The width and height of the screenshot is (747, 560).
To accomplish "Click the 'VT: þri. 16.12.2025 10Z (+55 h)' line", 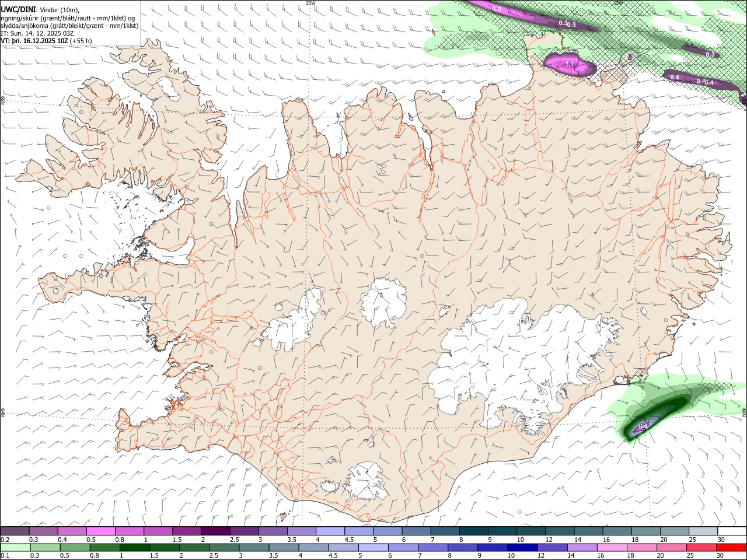I will 47,41.
